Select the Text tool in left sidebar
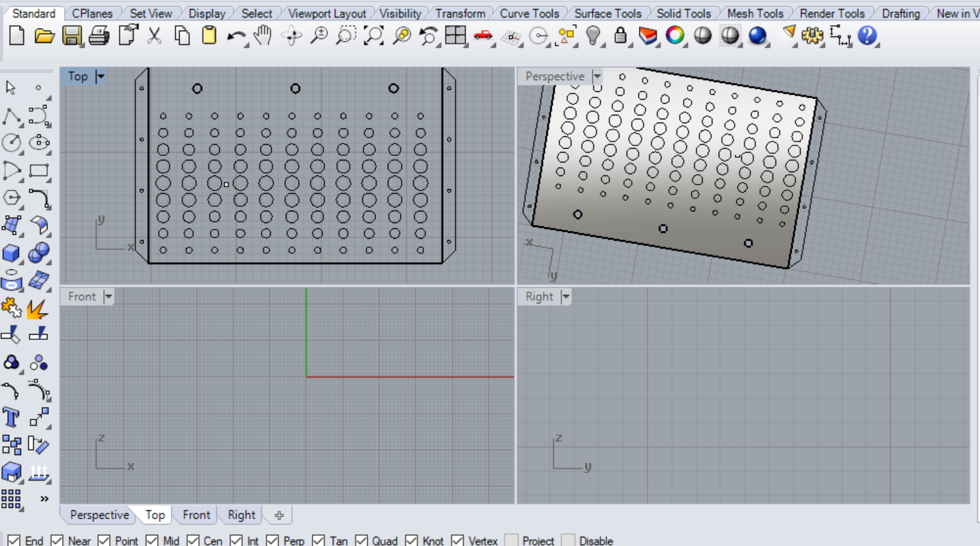 pos(11,417)
